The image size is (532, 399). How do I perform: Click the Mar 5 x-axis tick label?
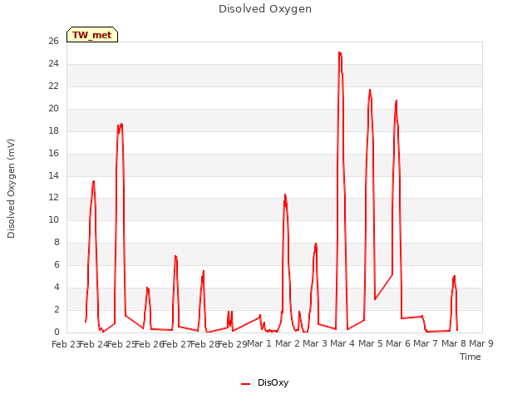click(371, 343)
